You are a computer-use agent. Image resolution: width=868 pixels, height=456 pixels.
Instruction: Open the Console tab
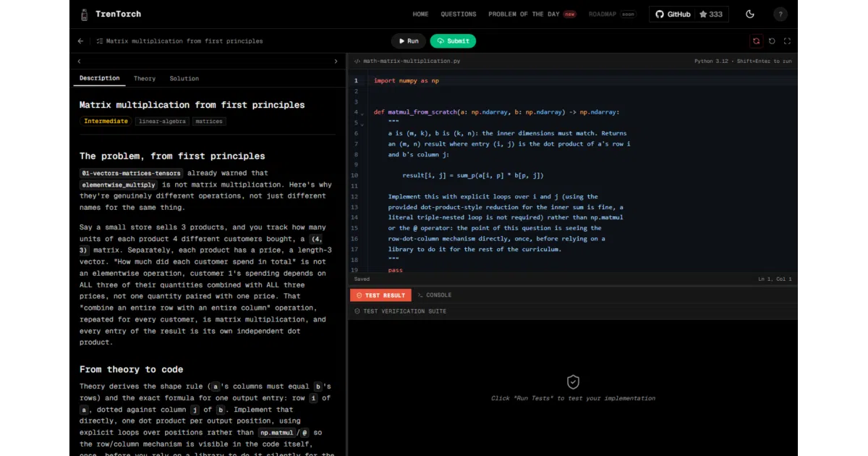tap(435, 295)
